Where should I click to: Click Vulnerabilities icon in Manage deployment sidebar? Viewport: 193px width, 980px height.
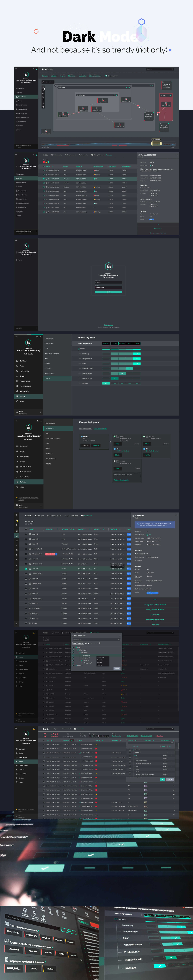pyautogui.click(x=17, y=477)
